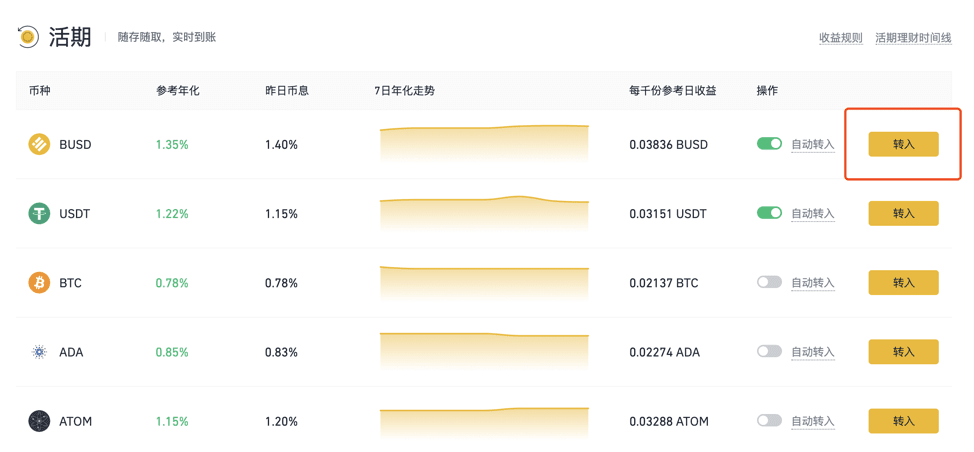
Task: Click the ATOM Cosmos coin icon
Action: click(39, 422)
